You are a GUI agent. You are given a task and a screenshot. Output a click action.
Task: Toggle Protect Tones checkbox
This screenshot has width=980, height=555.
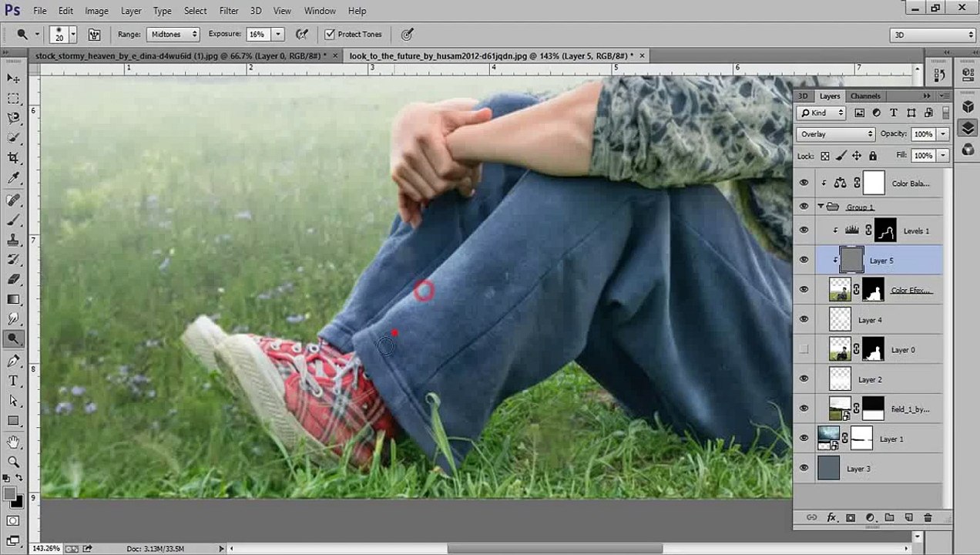330,34
